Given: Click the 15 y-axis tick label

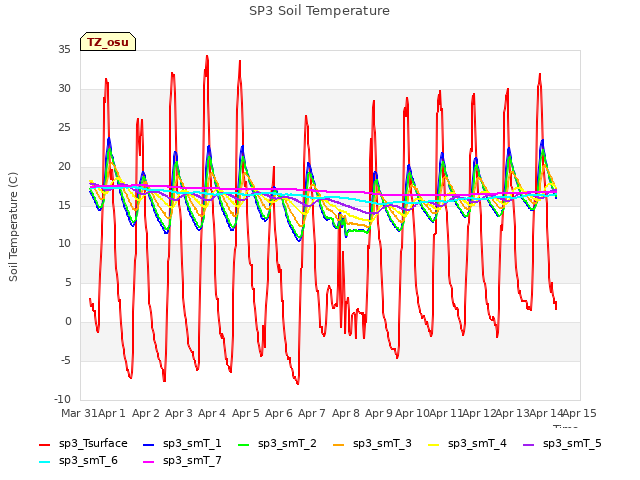Looking at the screenshot, I should pos(64,205).
